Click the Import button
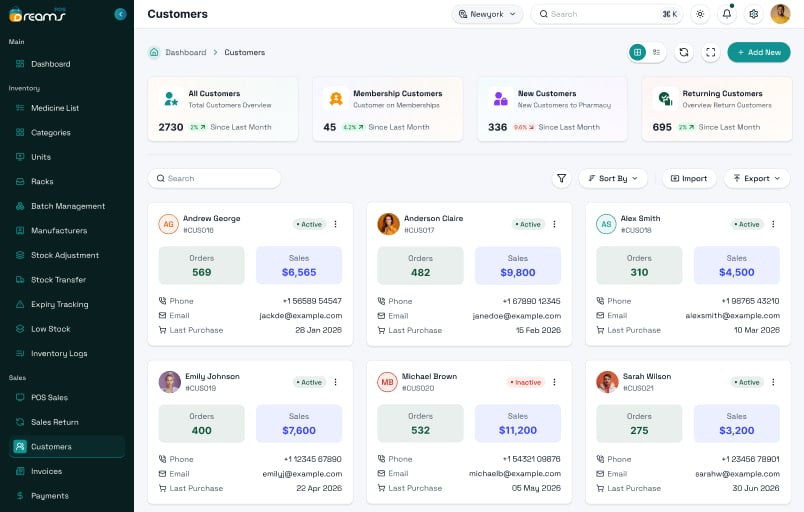This screenshot has height=512, width=804. tap(689, 178)
